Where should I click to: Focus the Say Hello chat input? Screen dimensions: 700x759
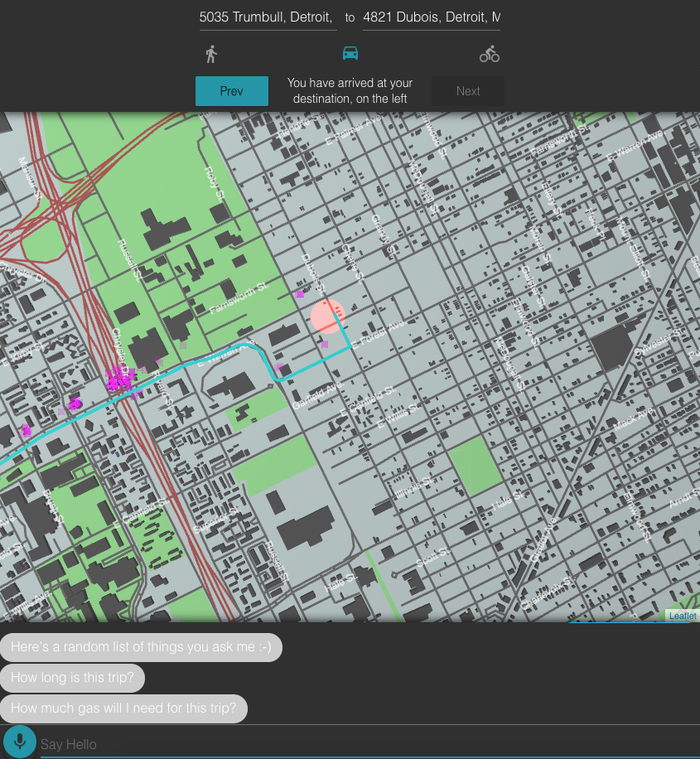click(x=369, y=744)
